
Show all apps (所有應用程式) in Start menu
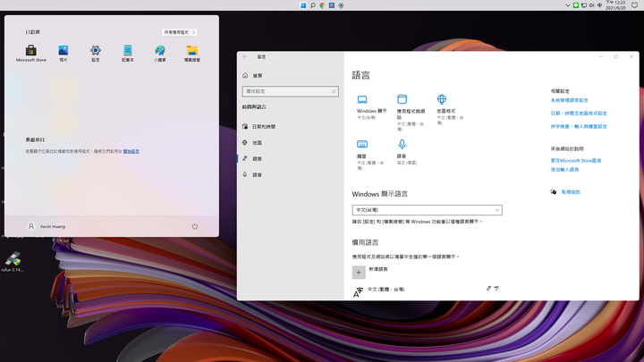click(x=179, y=32)
